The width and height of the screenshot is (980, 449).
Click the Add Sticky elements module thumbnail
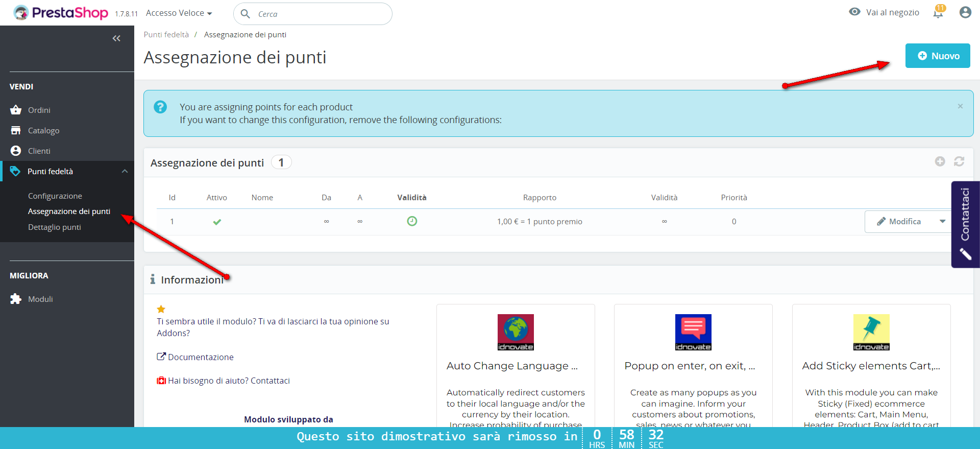[871, 332]
